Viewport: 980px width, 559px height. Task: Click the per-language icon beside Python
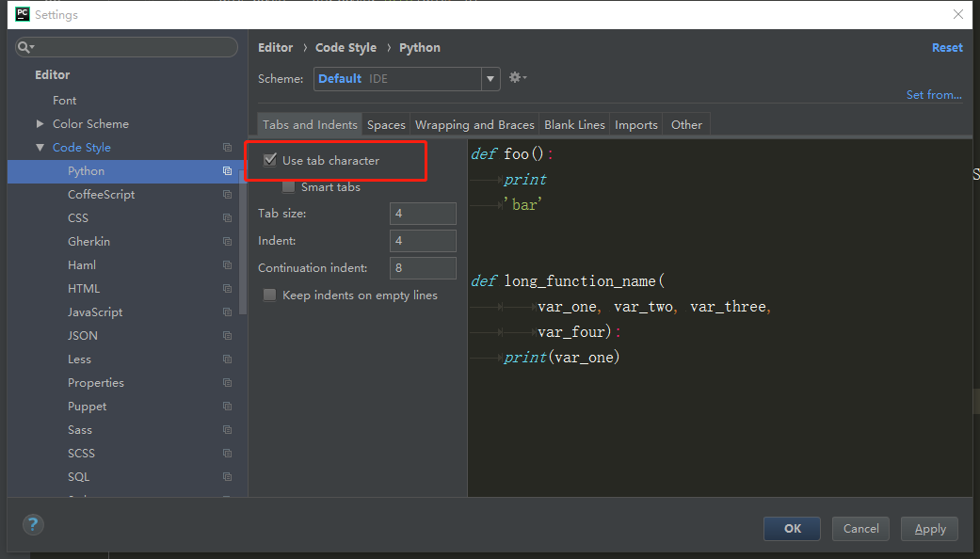[226, 170]
